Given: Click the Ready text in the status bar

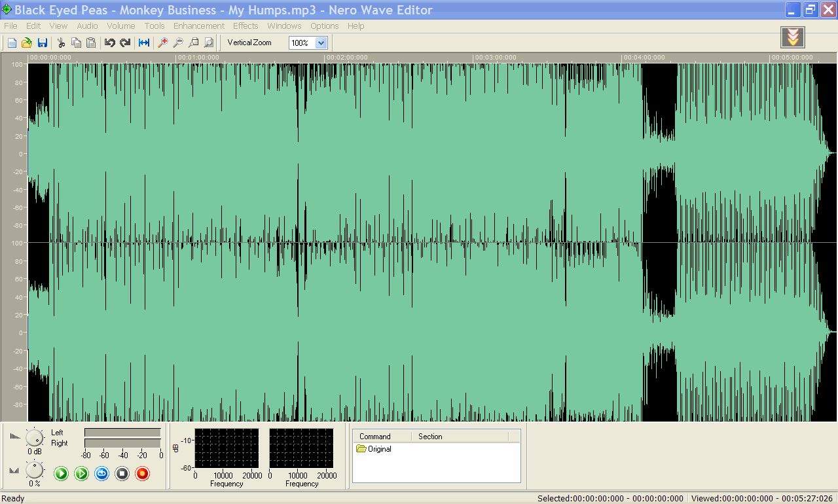Looking at the screenshot, I should (x=13, y=499).
